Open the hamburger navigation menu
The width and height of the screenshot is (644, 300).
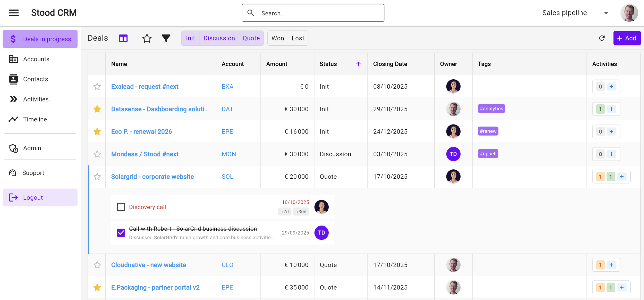click(14, 13)
